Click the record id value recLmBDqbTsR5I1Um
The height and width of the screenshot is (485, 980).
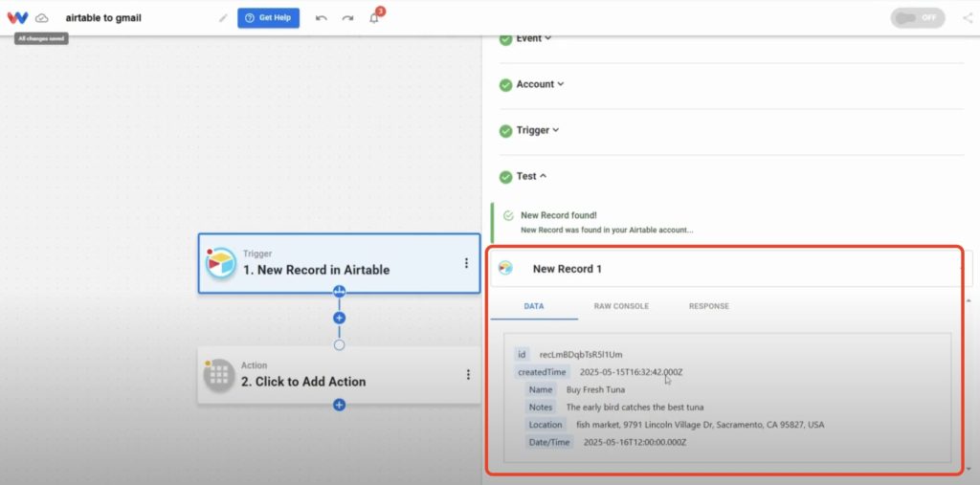581,354
